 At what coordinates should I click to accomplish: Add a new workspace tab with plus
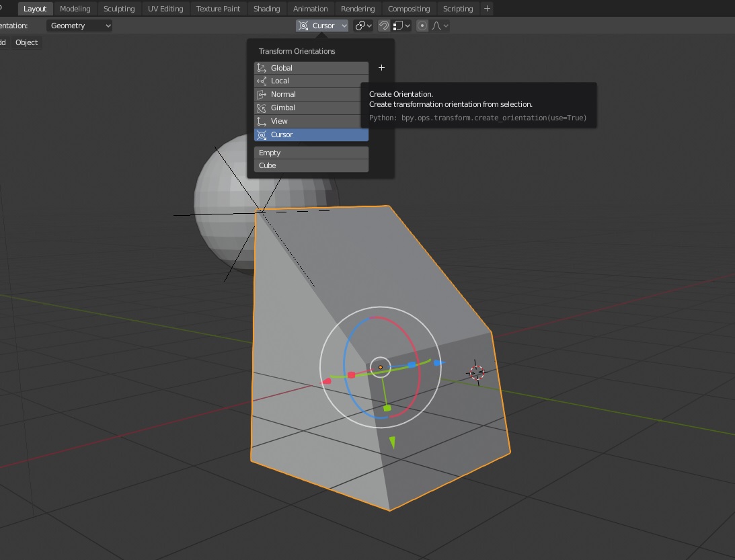[x=488, y=9]
